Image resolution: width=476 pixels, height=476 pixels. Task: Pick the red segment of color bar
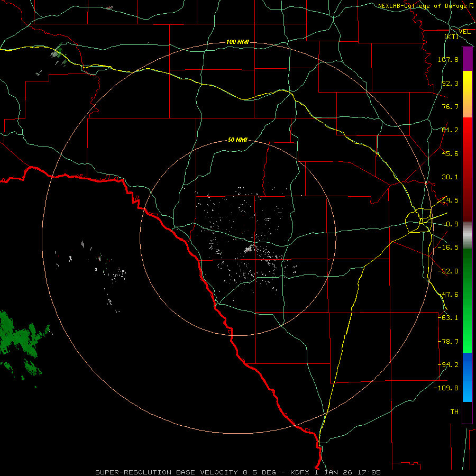(x=467, y=169)
